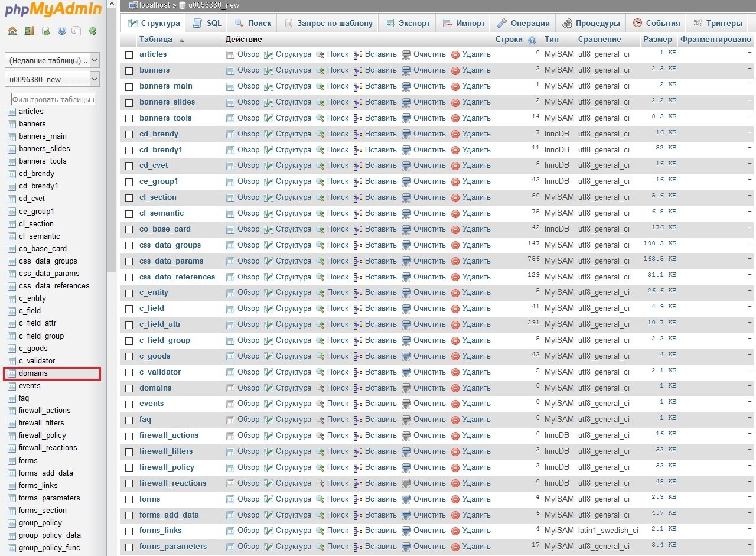Screen dimensions: 756x556
Task: Check the box next to firewall_policy
Action: 129,467
